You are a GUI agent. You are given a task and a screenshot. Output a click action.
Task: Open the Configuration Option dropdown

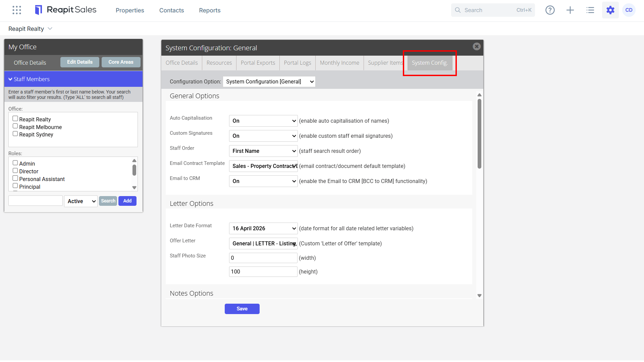point(269,81)
